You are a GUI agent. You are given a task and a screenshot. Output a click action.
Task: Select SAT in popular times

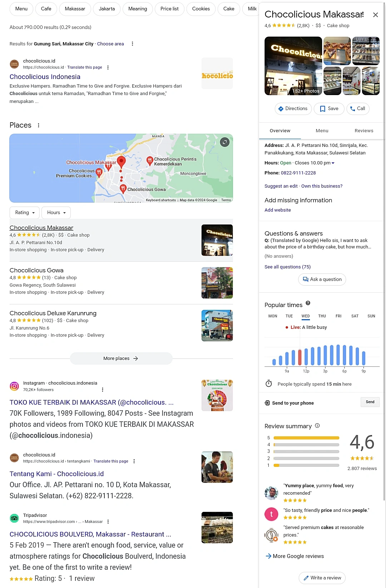[x=355, y=316]
